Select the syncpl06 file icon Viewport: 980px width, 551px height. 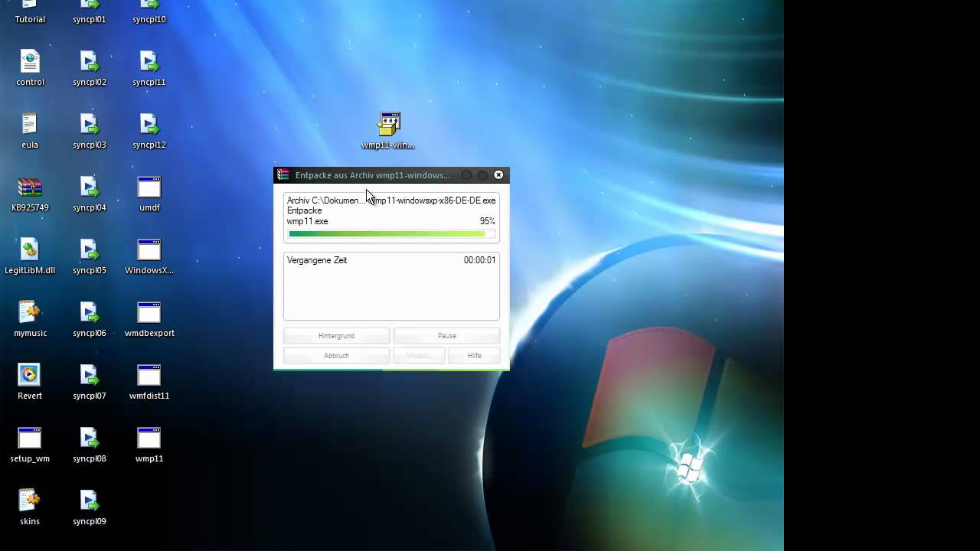[90, 318]
